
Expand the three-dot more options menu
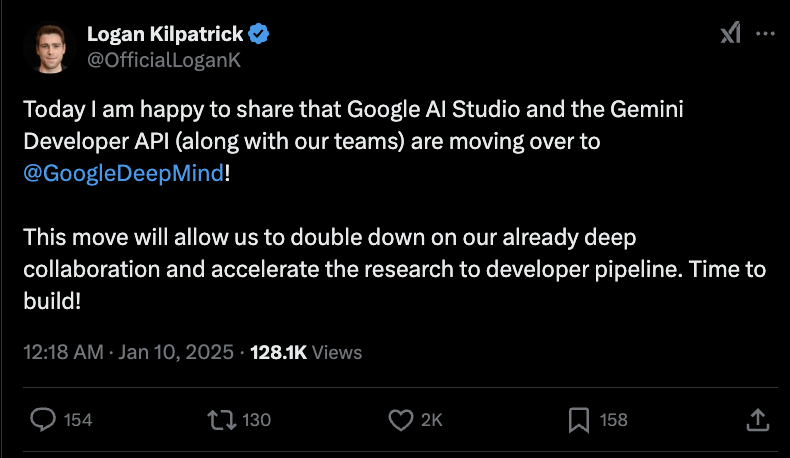coord(765,34)
